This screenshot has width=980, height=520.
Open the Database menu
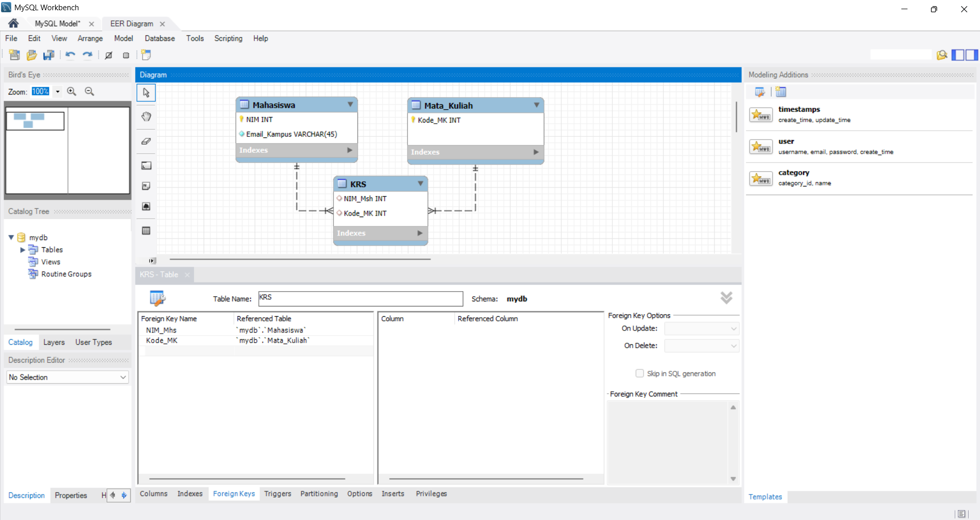tap(160, 38)
